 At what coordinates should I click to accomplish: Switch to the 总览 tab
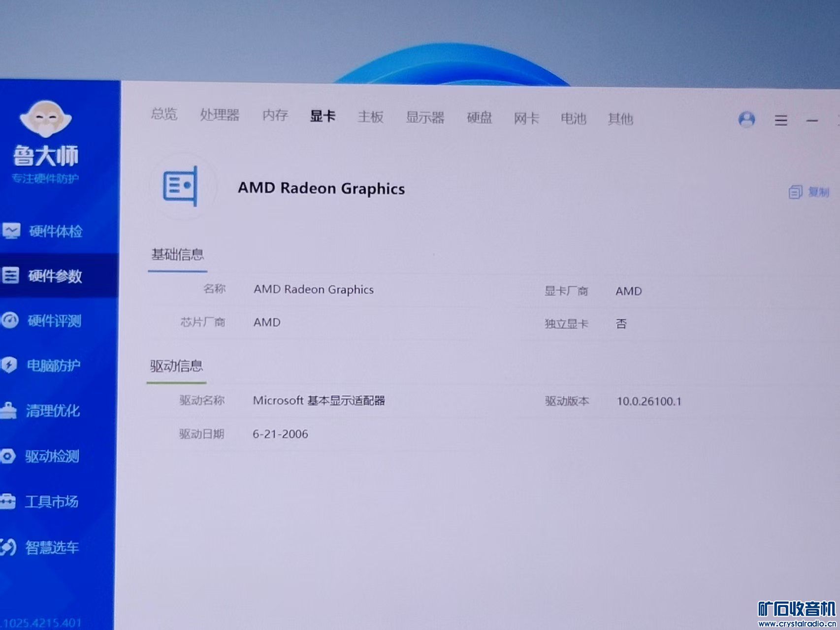click(x=164, y=114)
